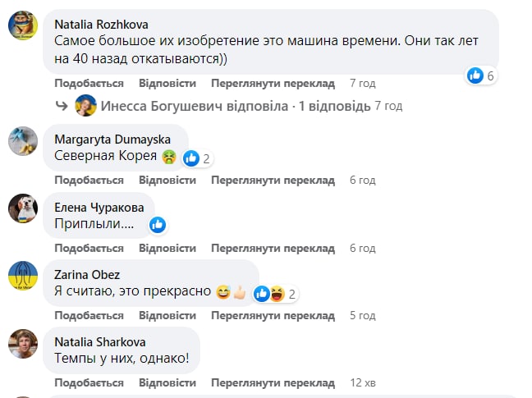Viewport: 532px width, 398px height.
Task: Like Natalia Rozhkova's comment via Подобається
Action: coord(89,84)
